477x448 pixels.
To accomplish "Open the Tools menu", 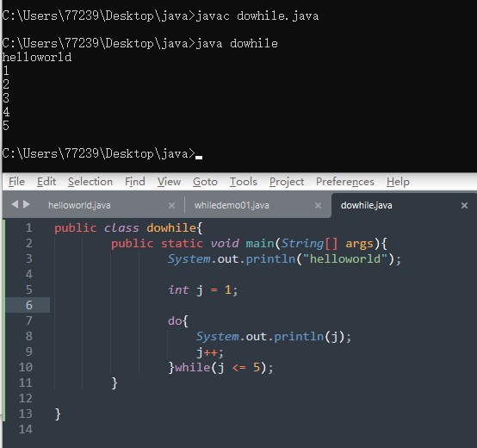I will pos(244,182).
